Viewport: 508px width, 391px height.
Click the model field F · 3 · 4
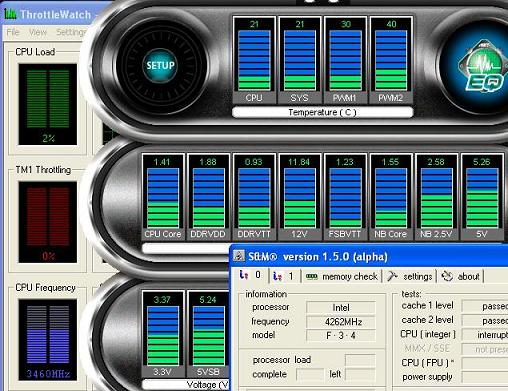(341, 335)
